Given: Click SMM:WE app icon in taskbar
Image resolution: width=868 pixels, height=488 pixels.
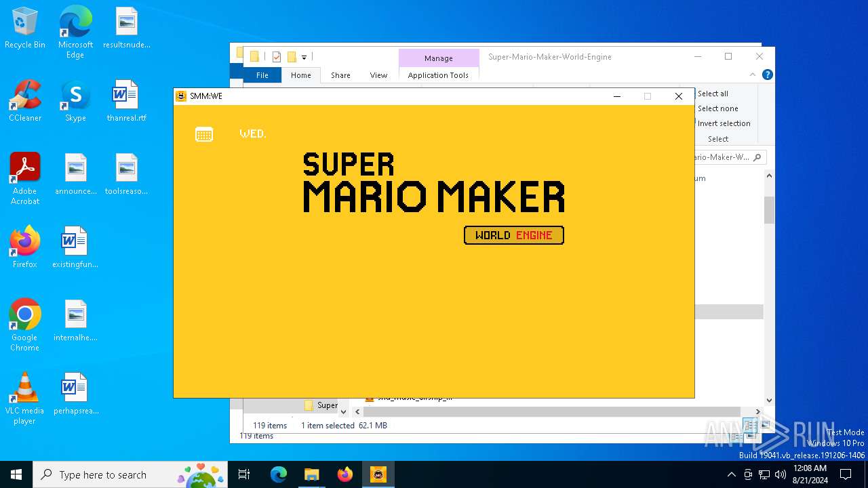Looking at the screenshot, I should [378, 474].
